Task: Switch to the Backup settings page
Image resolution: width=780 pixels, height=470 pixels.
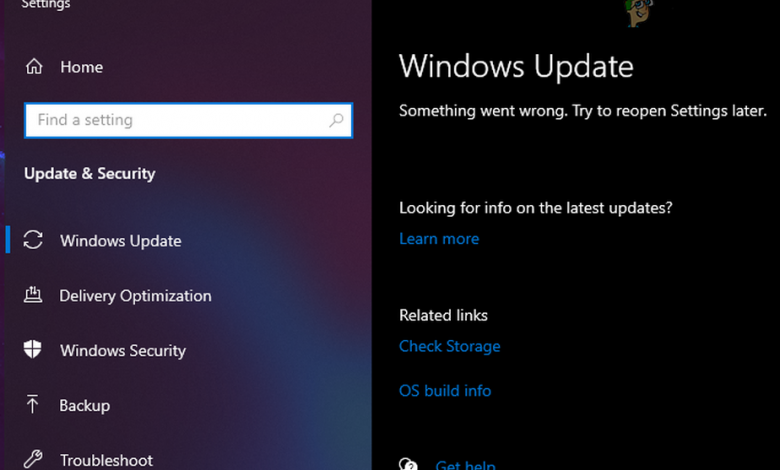Action: tap(85, 406)
